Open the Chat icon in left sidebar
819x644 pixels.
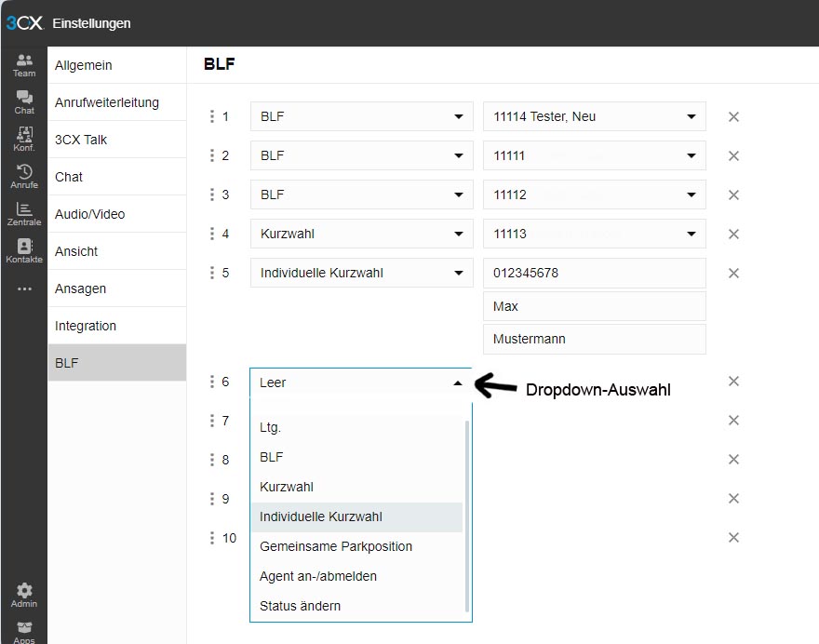point(24,102)
